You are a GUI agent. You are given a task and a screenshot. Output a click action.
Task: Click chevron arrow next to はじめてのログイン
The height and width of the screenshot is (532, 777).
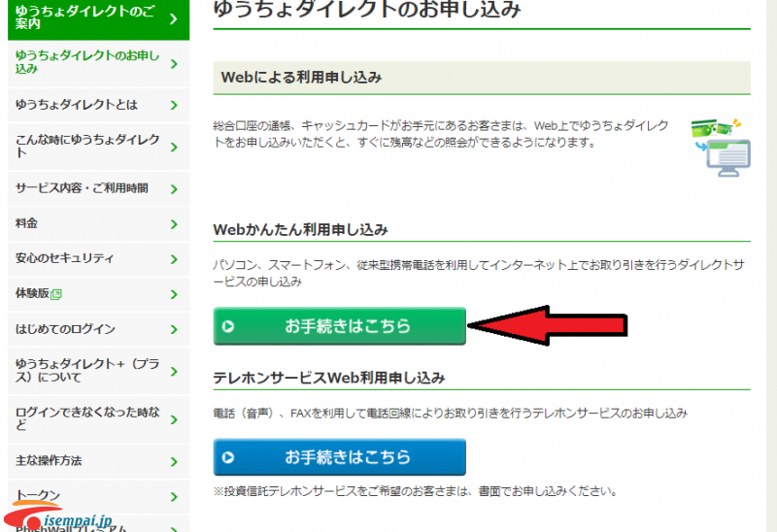pos(174,330)
